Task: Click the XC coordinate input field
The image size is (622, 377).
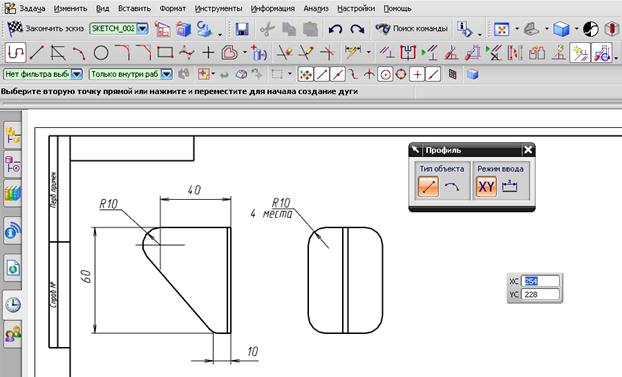Action: point(540,281)
